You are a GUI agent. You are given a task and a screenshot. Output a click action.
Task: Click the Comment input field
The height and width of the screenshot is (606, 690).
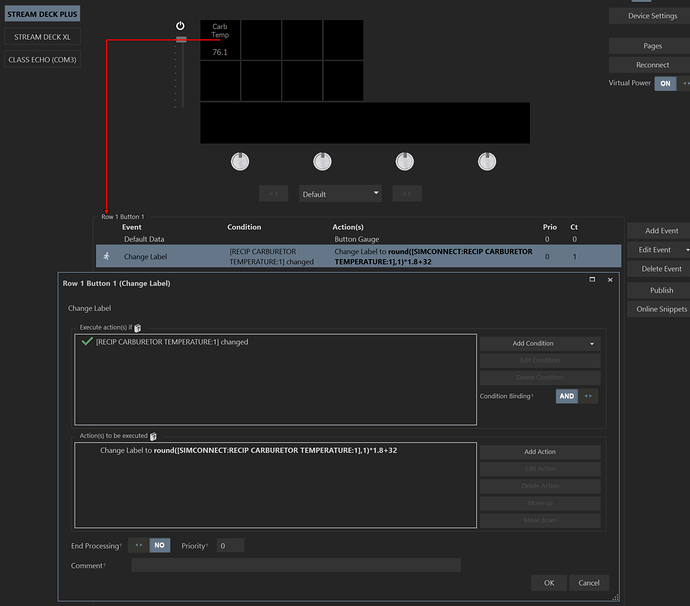(x=296, y=565)
